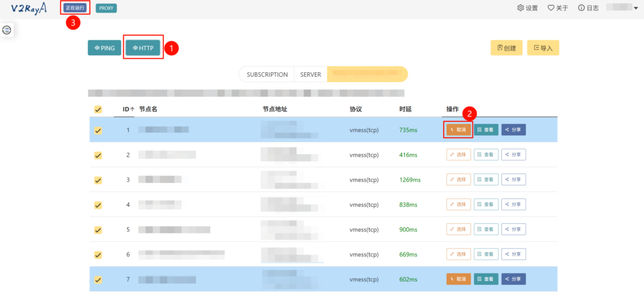Run the HTTP latency test

pyautogui.click(x=143, y=48)
